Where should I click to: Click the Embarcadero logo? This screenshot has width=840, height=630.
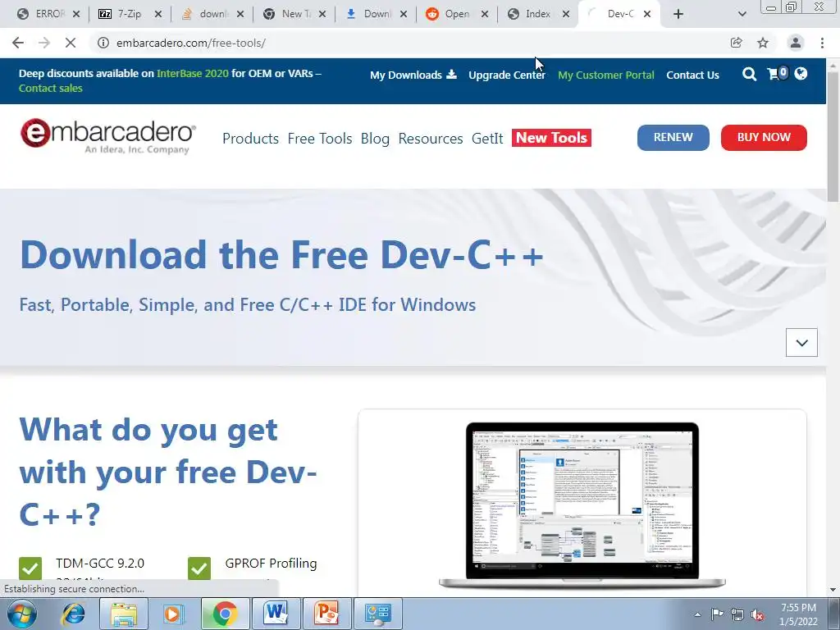pyautogui.click(x=108, y=136)
